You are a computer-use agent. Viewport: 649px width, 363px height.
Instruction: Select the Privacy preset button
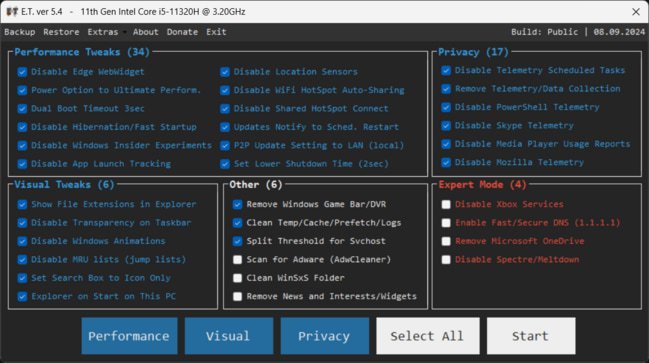click(x=324, y=336)
